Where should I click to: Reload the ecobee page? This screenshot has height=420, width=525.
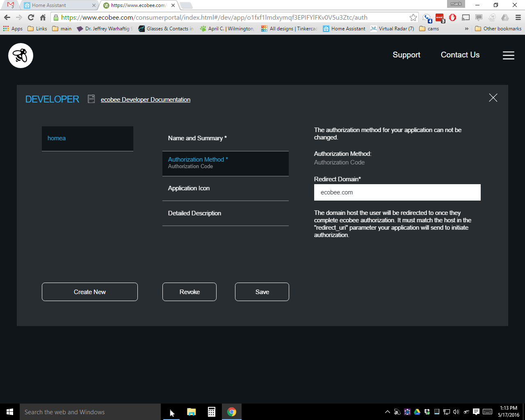(x=31, y=17)
